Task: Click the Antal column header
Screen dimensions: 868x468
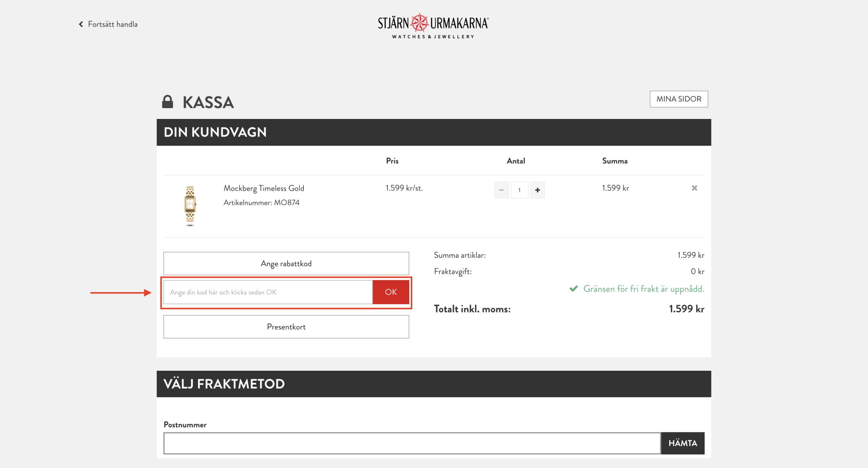Action: pyautogui.click(x=516, y=161)
